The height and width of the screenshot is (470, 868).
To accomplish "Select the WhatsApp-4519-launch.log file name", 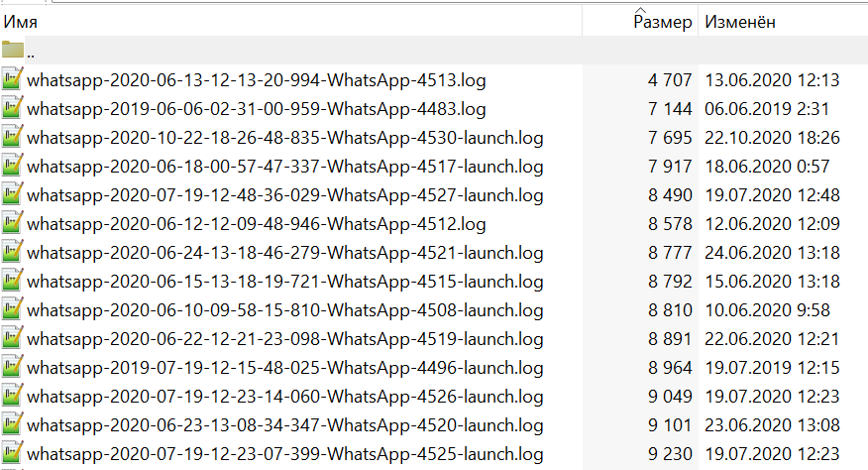I will point(285,339).
